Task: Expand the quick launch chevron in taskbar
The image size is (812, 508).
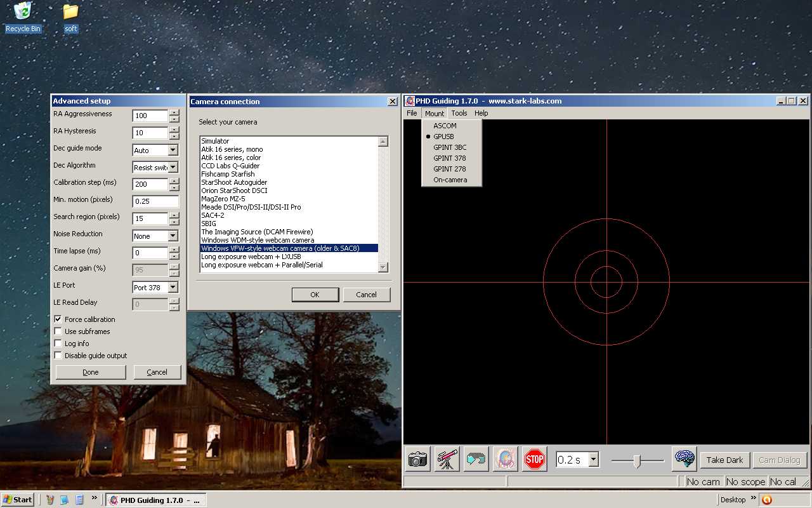Action: (95, 498)
